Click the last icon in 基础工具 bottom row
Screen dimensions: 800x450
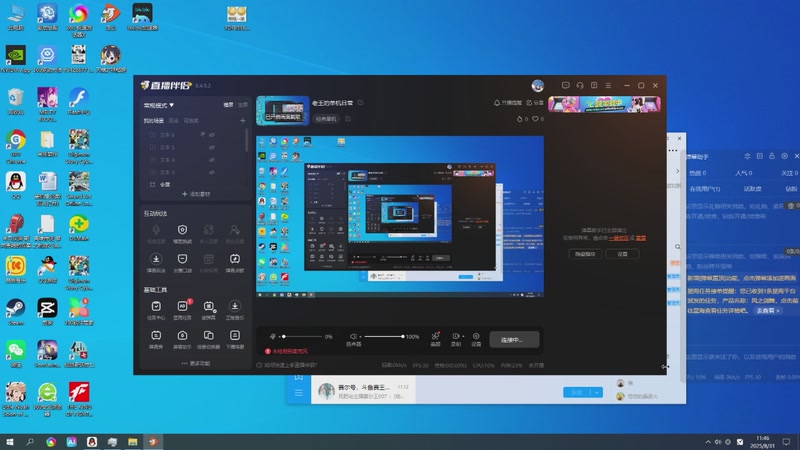click(235, 335)
